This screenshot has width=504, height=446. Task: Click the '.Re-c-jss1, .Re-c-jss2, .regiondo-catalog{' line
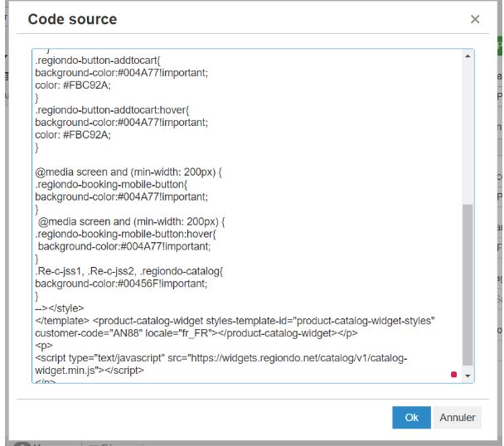[128, 271]
